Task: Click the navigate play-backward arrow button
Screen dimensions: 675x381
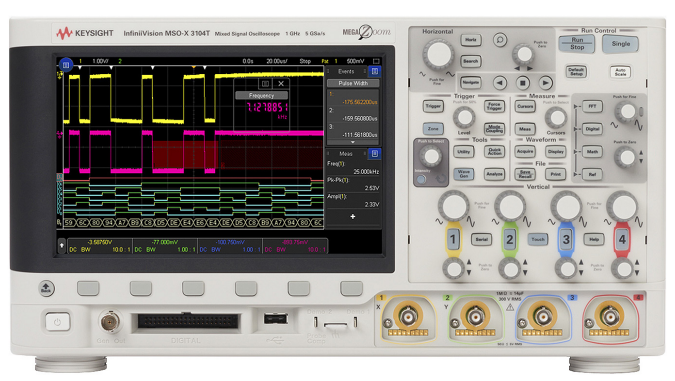Action: [500, 82]
